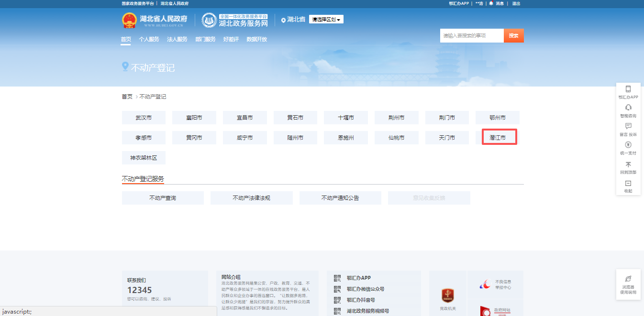Expand the 请选择区划 region dropdown

(326, 20)
